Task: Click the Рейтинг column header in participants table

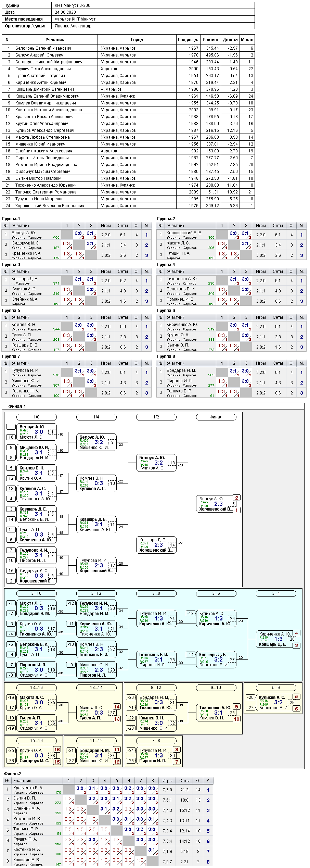Action: [x=210, y=40]
